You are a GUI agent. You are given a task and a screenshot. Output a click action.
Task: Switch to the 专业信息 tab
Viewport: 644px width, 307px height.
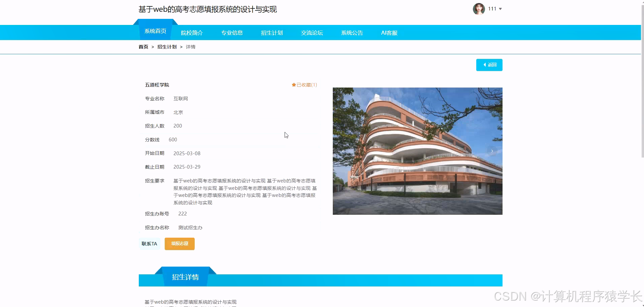pos(232,32)
